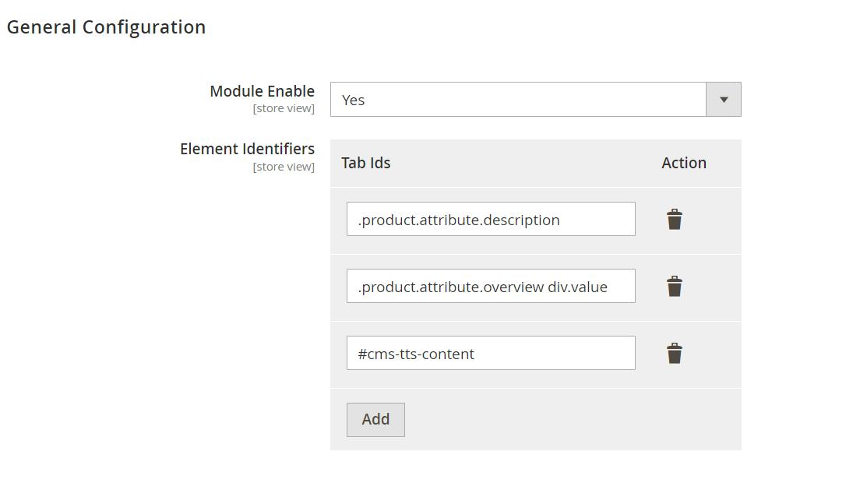Screen dimensions: 860x504
Task: Click the Element Identifiers label
Action: click(x=247, y=149)
